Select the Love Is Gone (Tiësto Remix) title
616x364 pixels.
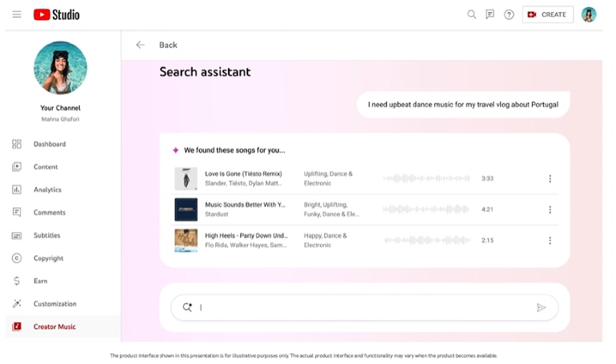click(x=243, y=174)
